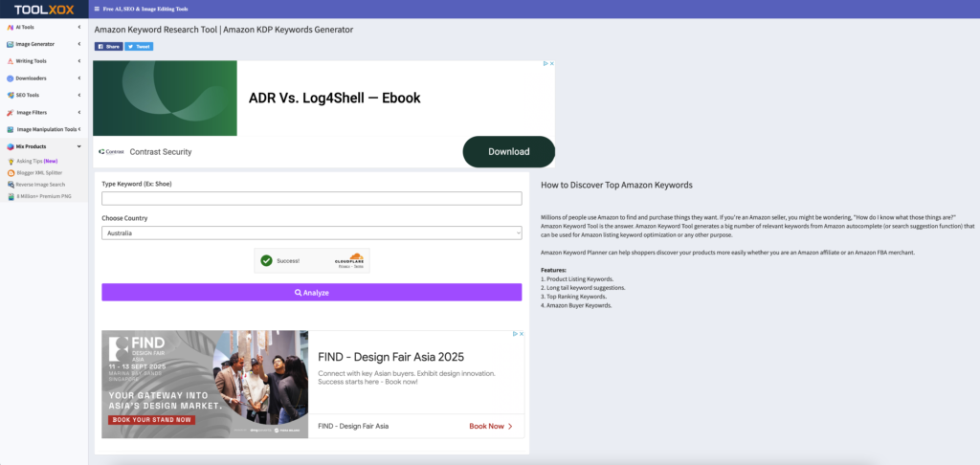
Task: Click the Image Filters sidebar icon
Action: coord(10,113)
